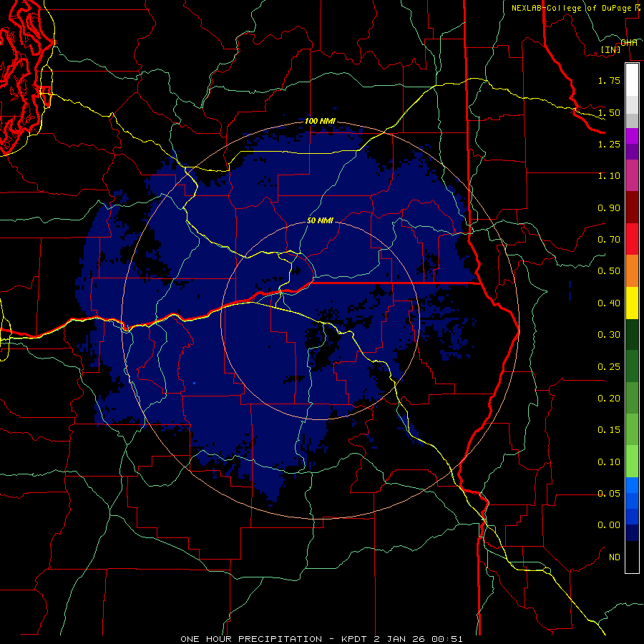Pick the pink swatch beside 1.10
Image resolution: width=644 pixels, height=644 pixels.
click(632, 175)
